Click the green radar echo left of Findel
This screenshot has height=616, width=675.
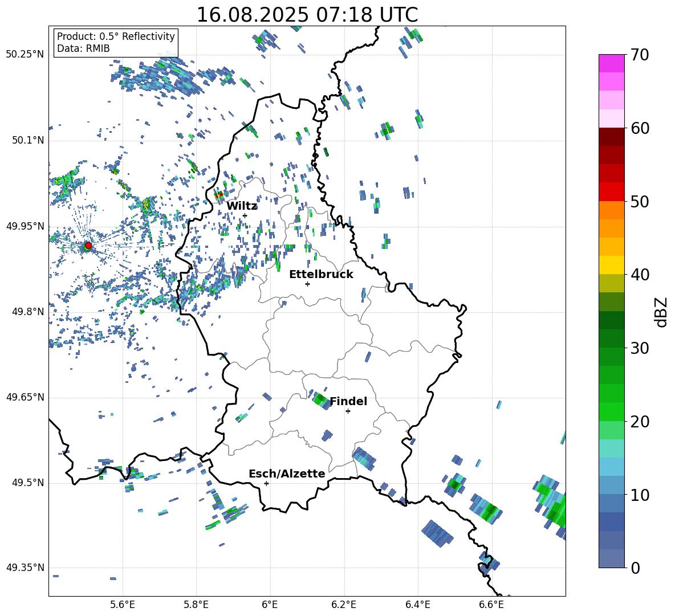point(320,399)
